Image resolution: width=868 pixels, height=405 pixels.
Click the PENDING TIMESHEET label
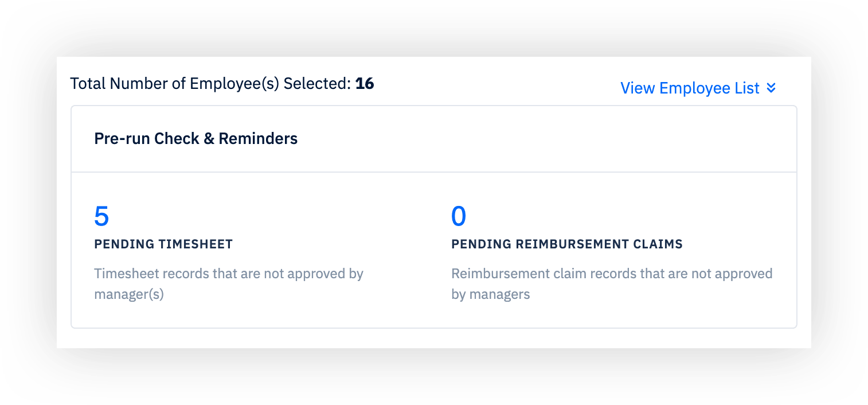pyautogui.click(x=163, y=244)
